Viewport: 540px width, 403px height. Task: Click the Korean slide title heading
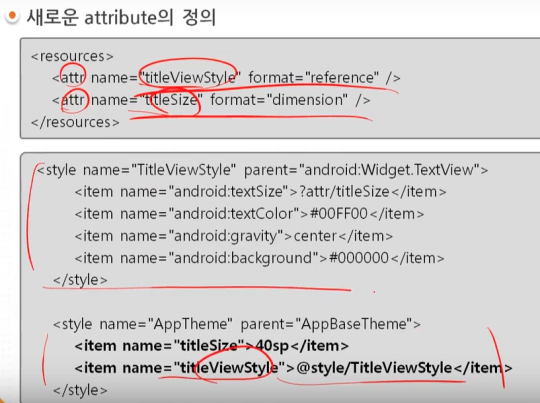point(121,17)
